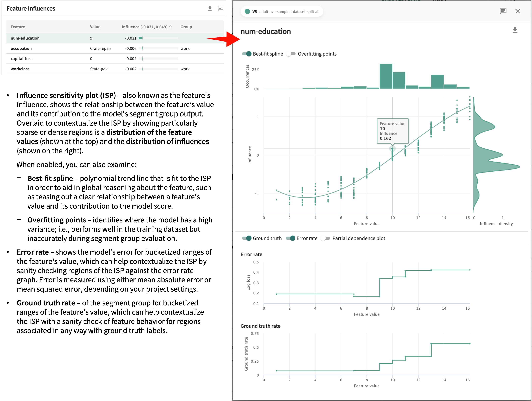The width and height of the screenshot is (532, 401).
Task: Click the sort arrow on Influence column
Action: pyautogui.click(x=171, y=27)
